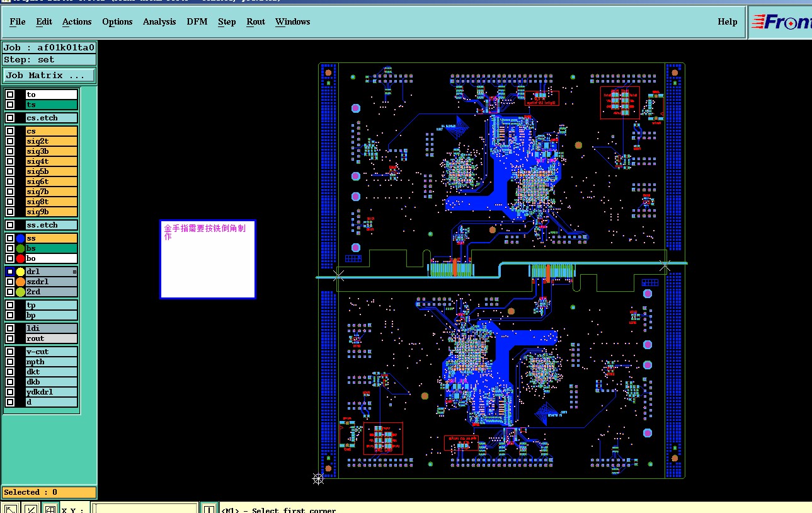Select the szdrl layer name
Screen dimensions: 812x513
pos(51,282)
